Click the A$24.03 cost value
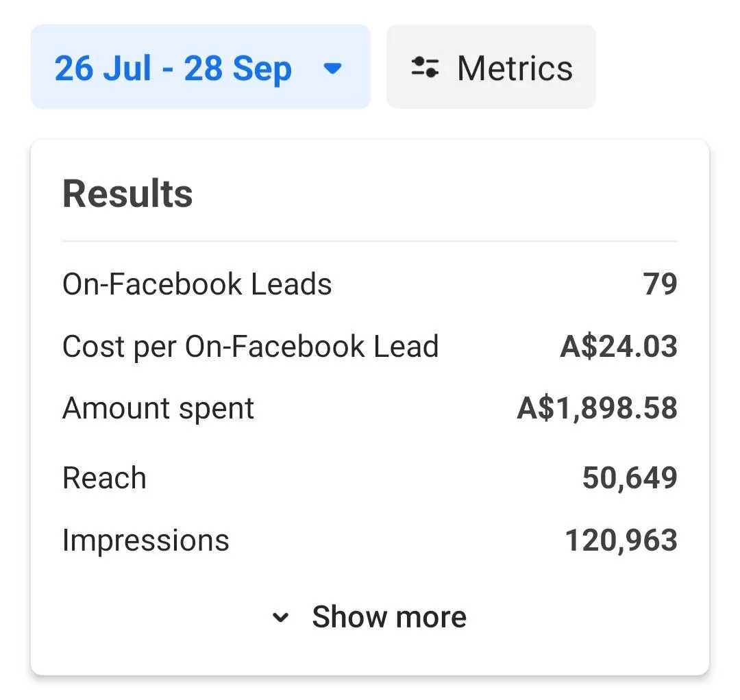This screenshot has width=740, height=700. point(619,347)
